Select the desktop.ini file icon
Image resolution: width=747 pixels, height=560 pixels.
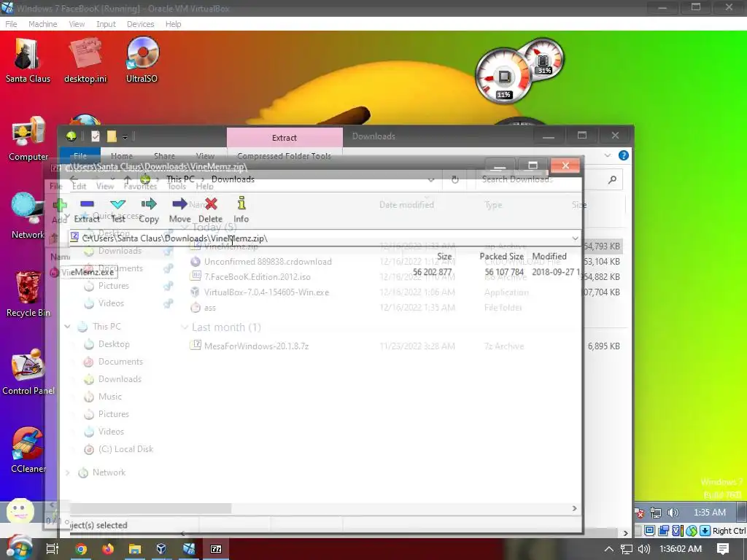point(86,61)
